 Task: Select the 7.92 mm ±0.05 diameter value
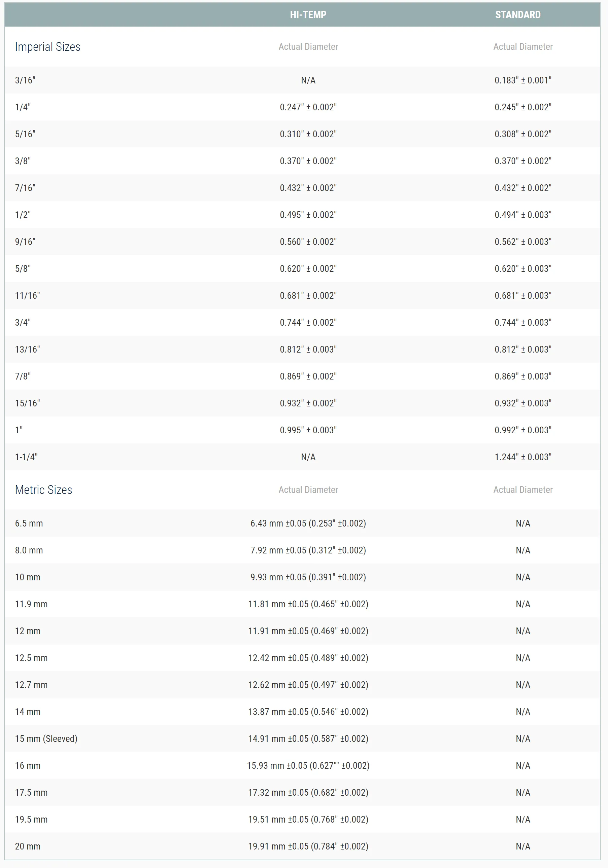click(x=308, y=550)
